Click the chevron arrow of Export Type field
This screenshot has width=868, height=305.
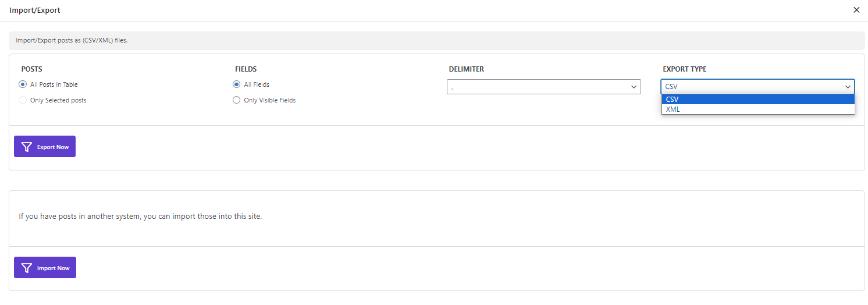848,87
